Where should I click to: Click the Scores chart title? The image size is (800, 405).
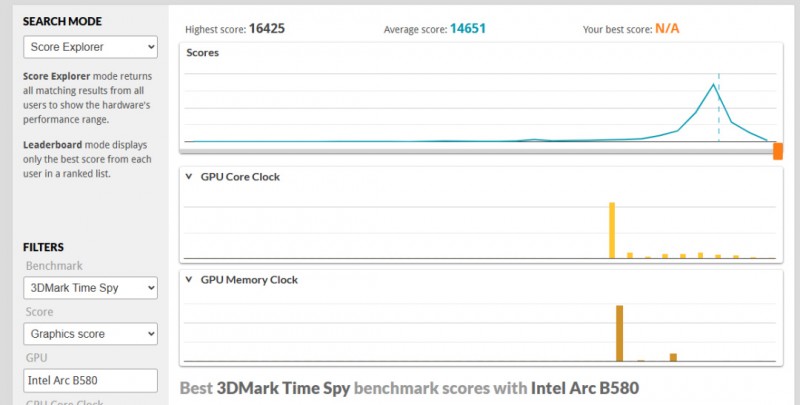coord(203,53)
